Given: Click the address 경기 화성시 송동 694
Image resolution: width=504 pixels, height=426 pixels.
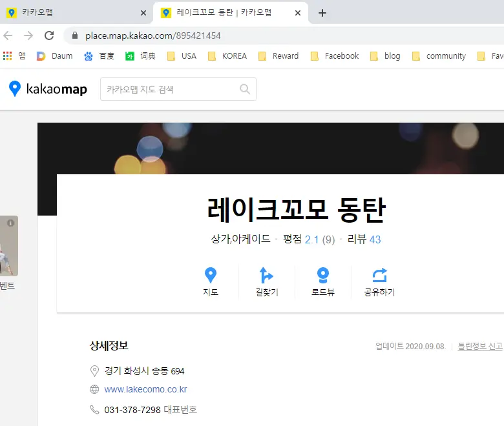Looking at the screenshot, I should 144,371.
